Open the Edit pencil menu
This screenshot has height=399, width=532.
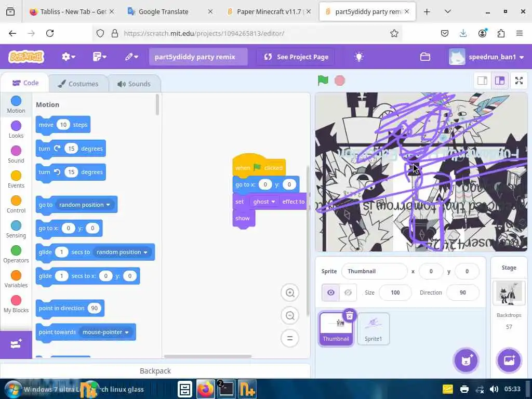[131, 57]
